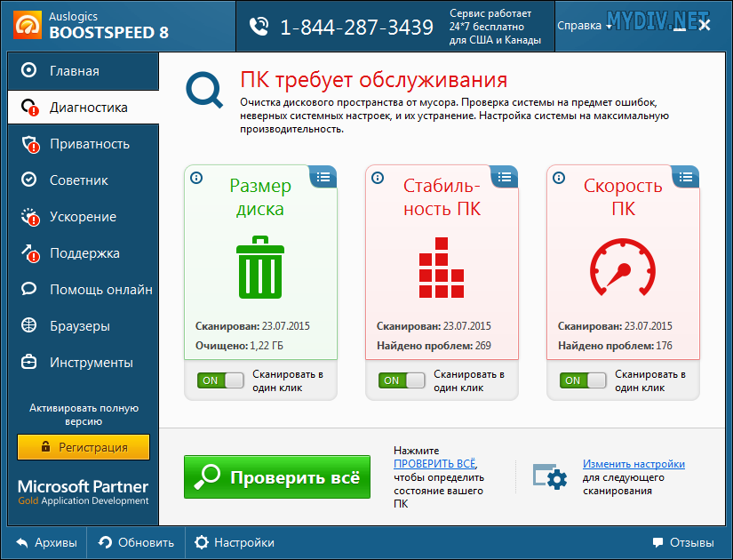Click the info icon on Размер диска card
The image size is (733, 560).
pos(196,178)
